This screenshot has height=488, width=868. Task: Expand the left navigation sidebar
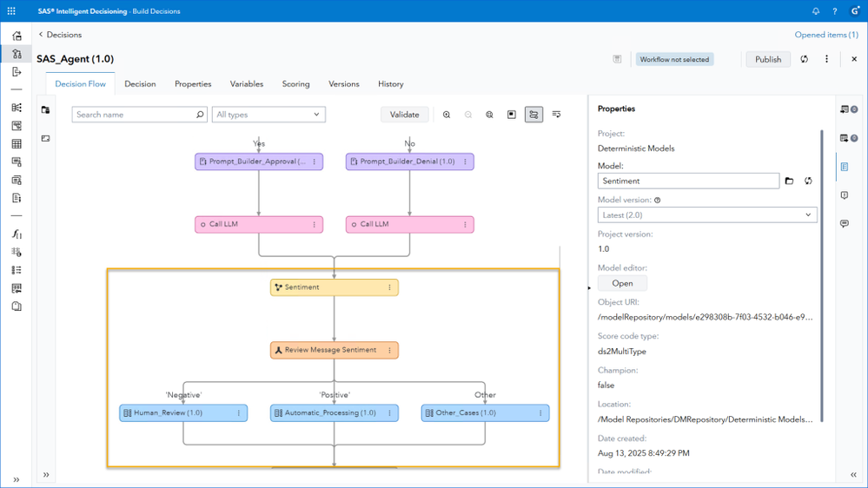[16, 479]
